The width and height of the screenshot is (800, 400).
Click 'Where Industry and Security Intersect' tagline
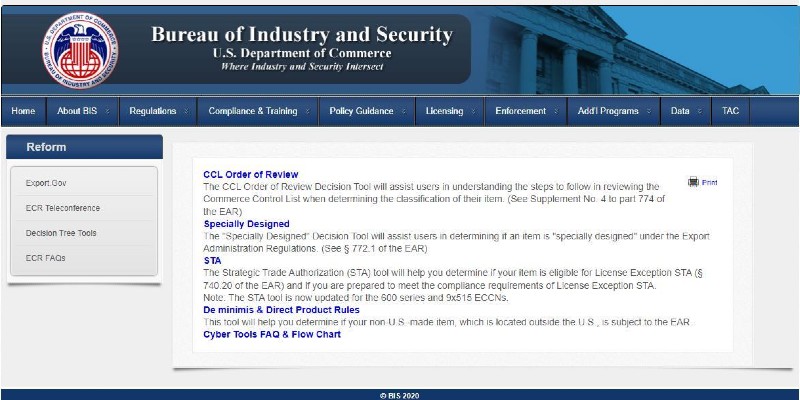click(302, 67)
